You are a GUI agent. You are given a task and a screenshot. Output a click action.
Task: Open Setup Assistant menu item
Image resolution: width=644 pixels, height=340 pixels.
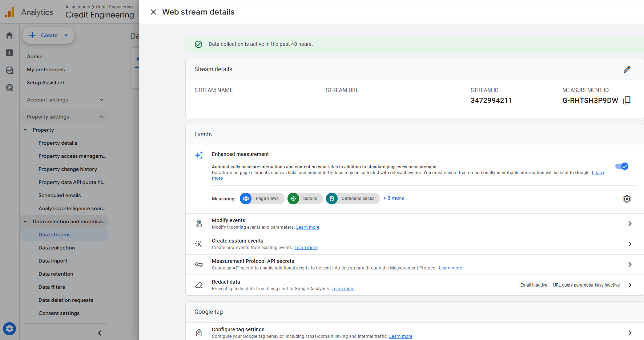tap(45, 83)
